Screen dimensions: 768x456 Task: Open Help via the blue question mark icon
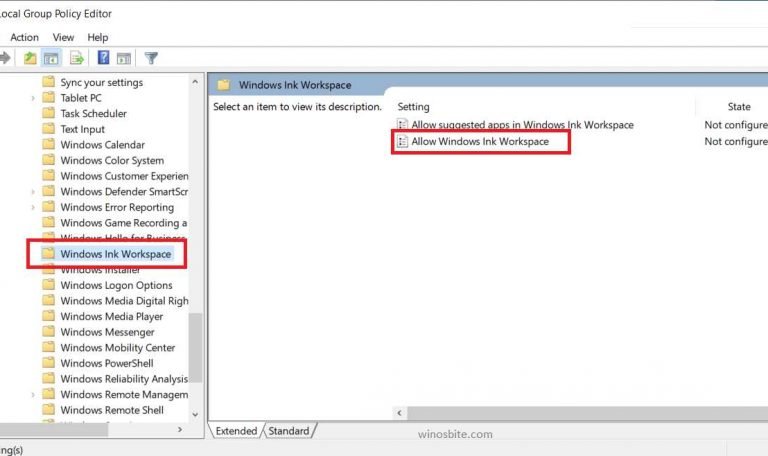pos(103,59)
